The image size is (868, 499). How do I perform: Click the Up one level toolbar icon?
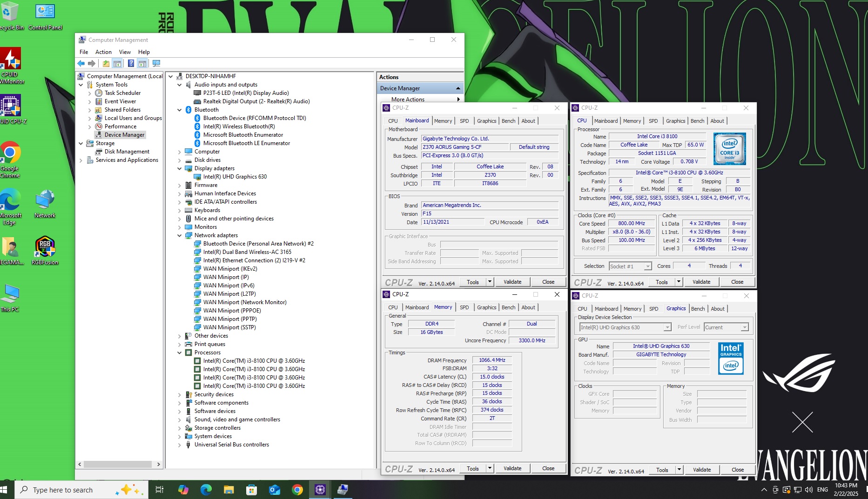click(x=106, y=63)
